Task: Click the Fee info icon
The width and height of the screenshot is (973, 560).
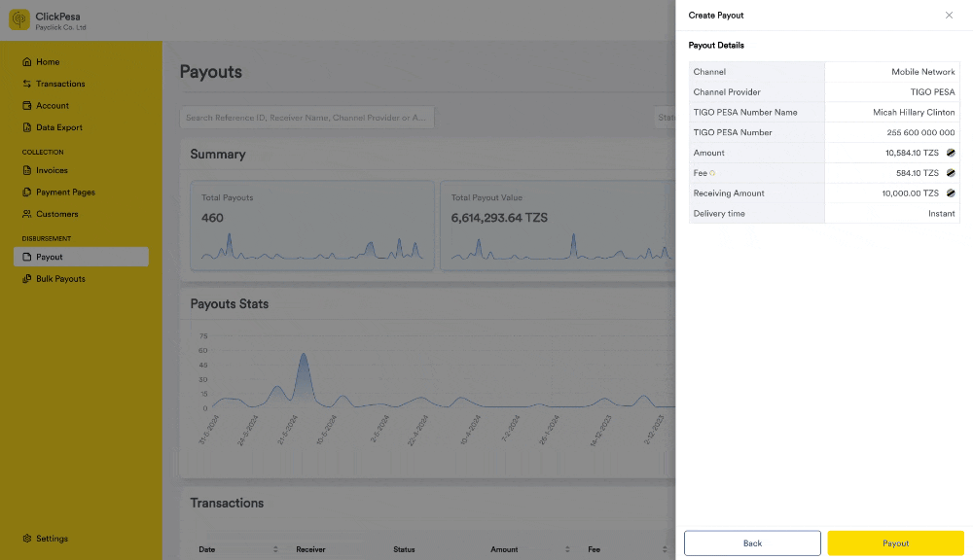Action: click(712, 173)
